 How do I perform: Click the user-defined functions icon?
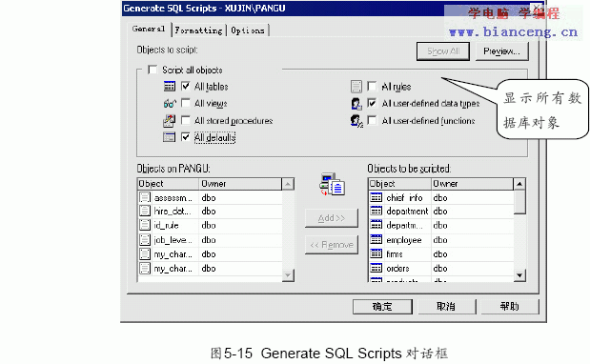click(356, 121)
